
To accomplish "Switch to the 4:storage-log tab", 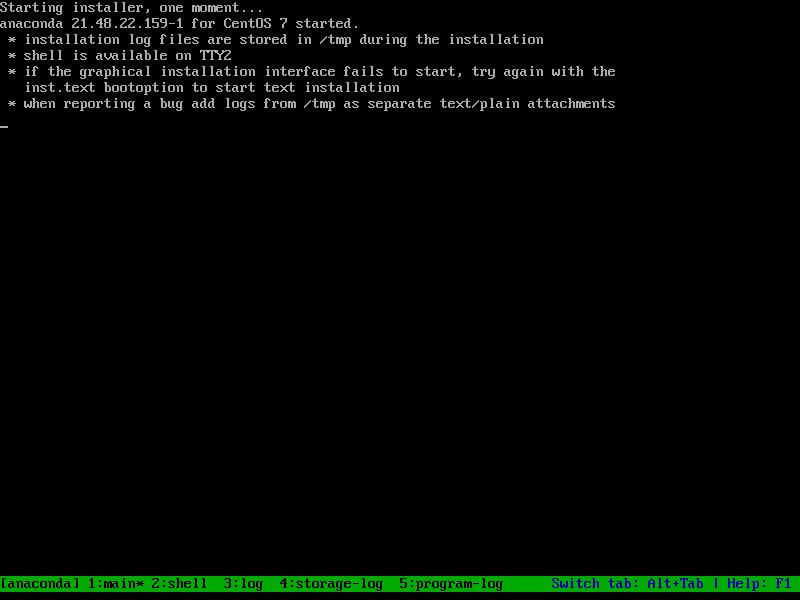I will pyautogui.click(x=331, y=583).
